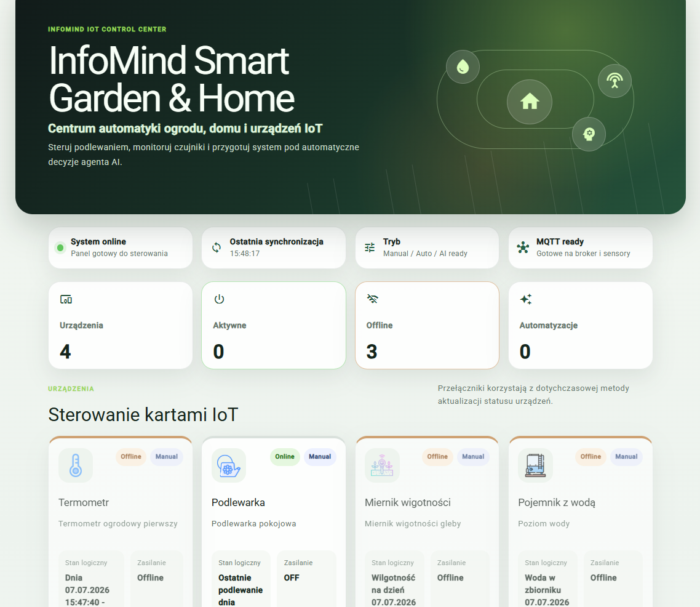
Task: Click the water drop icon in hero
Action: pos(463,67)
